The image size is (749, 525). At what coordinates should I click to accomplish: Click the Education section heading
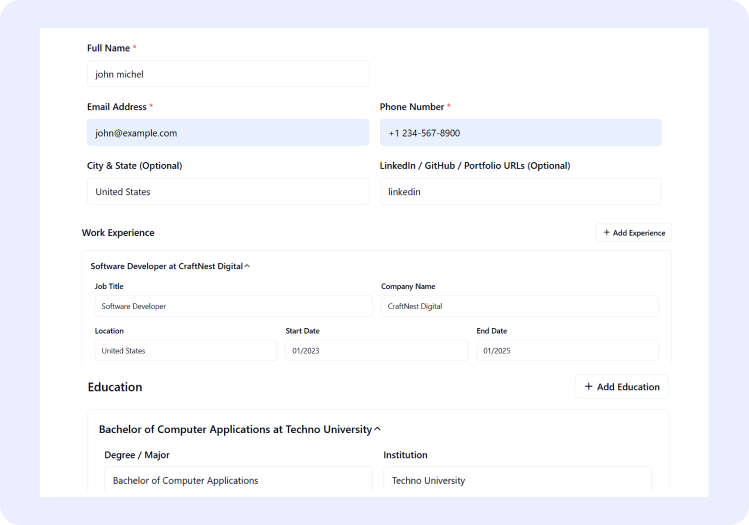115,387
